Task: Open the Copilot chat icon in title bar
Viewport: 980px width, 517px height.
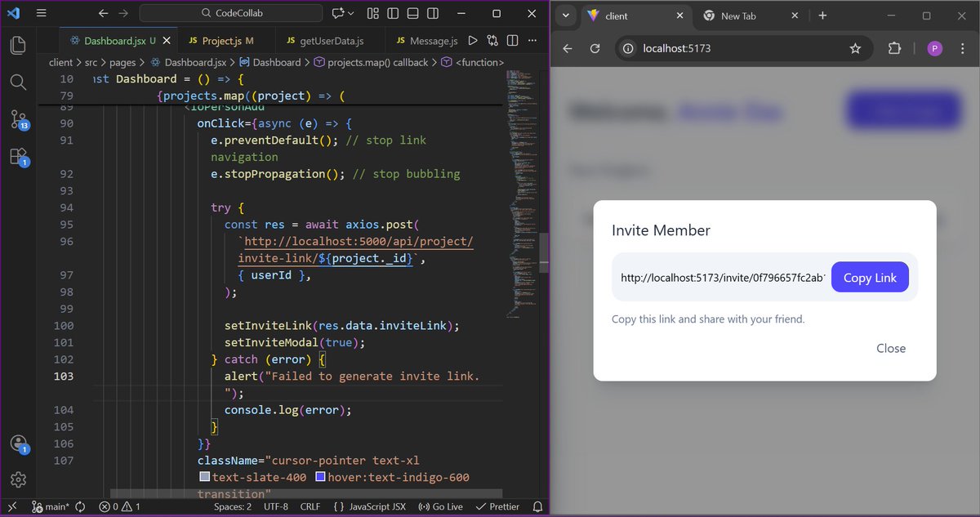Action: (337, 14)
